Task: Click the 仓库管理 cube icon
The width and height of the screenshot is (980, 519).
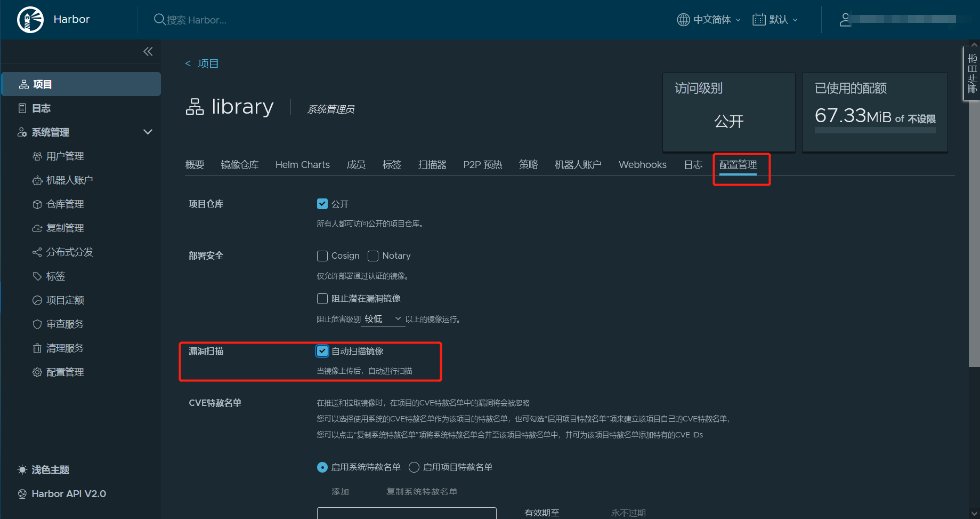Action: click(37, 204)
